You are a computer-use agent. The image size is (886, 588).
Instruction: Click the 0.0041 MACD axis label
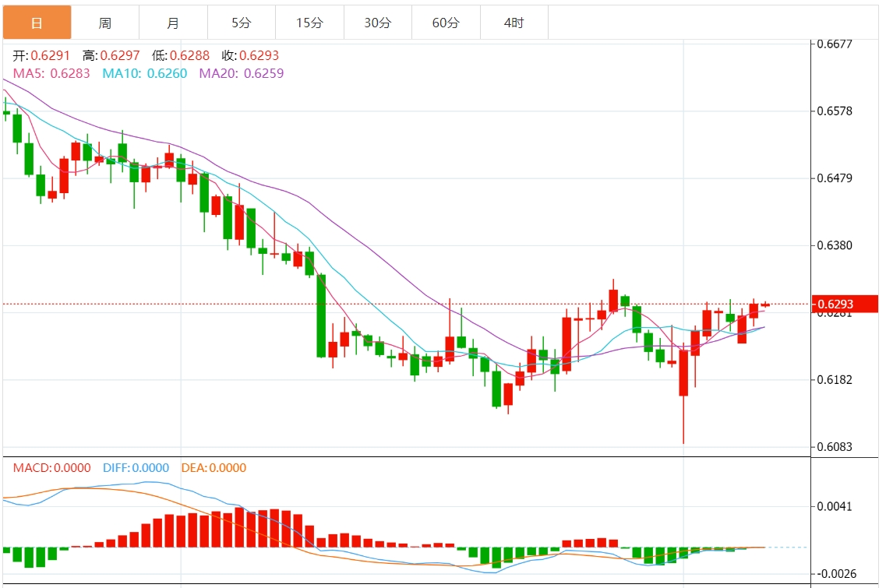835,506
